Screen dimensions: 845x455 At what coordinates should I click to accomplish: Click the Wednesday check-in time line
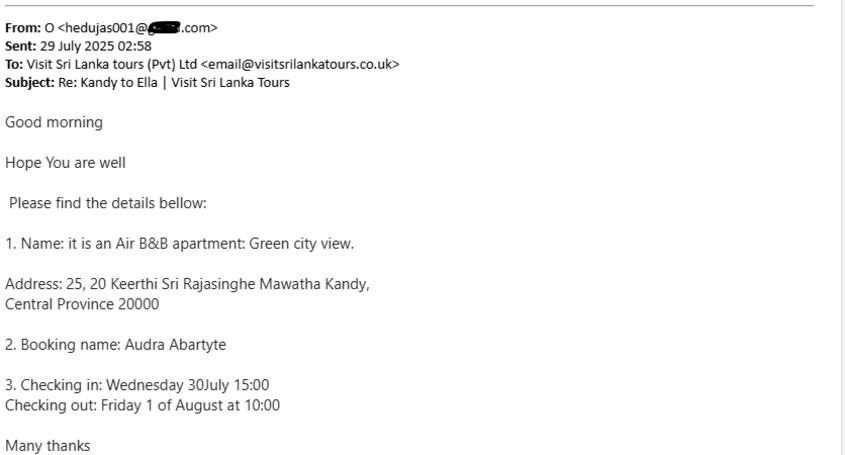click(x=137, y=385)
